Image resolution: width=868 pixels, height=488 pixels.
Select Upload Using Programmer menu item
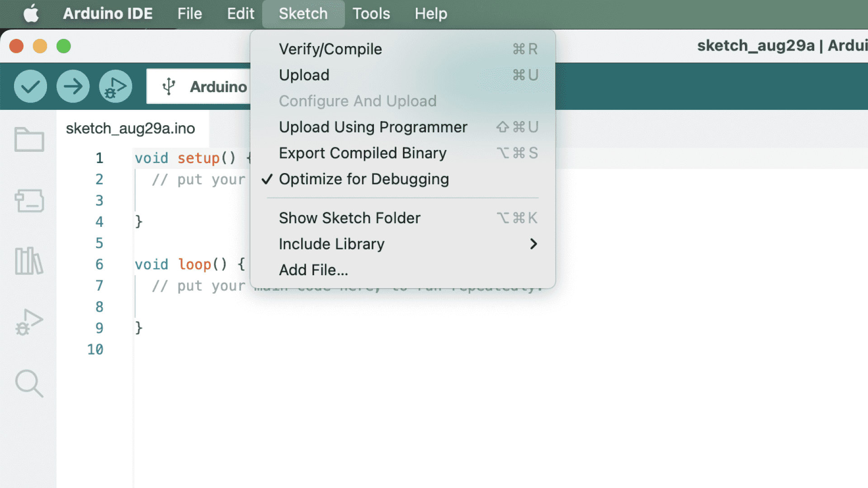373,127
